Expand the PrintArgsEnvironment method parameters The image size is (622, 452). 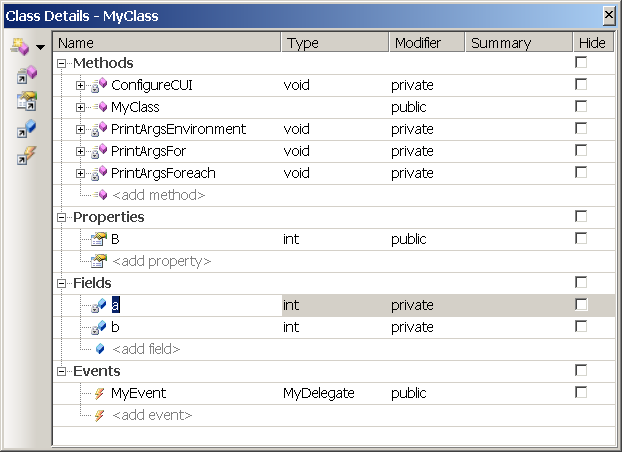click(x=80, y=129)
